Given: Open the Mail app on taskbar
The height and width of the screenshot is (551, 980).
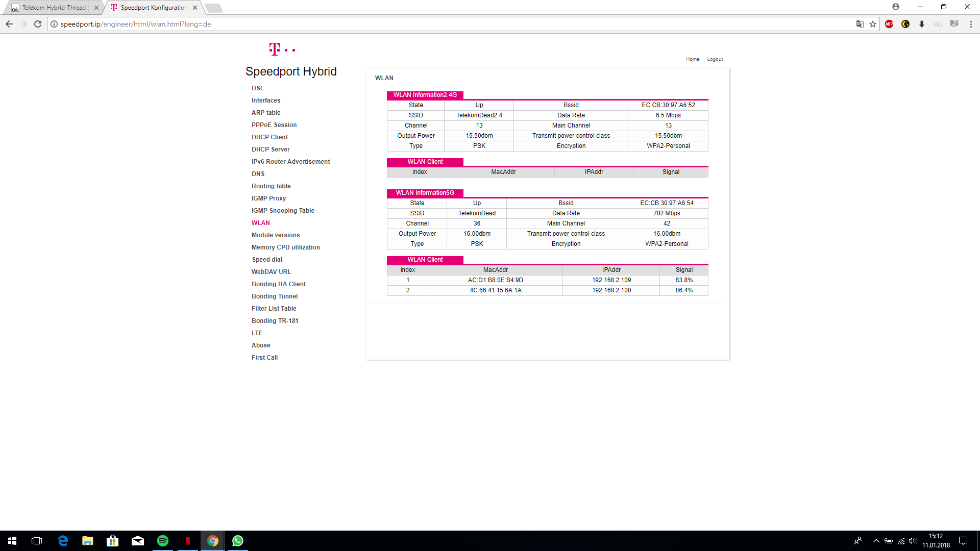Looking at the screenshot, I should 138,541.
